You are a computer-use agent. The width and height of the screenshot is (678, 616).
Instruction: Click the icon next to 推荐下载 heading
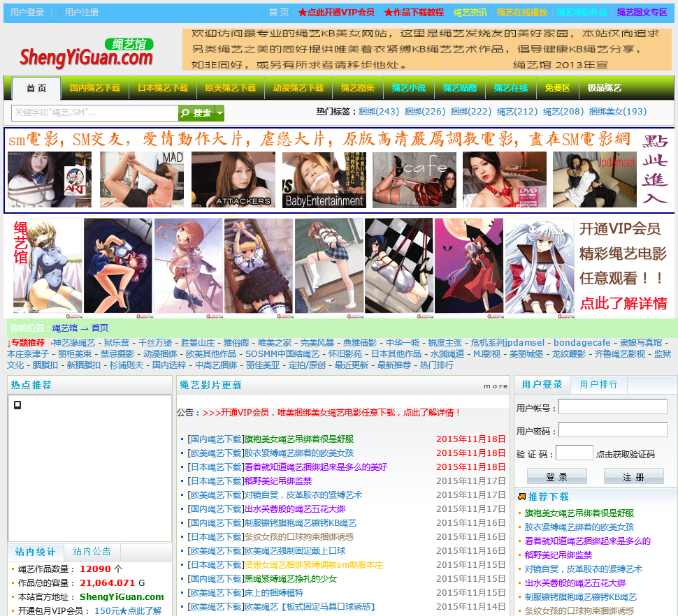(x=521, y=497)
